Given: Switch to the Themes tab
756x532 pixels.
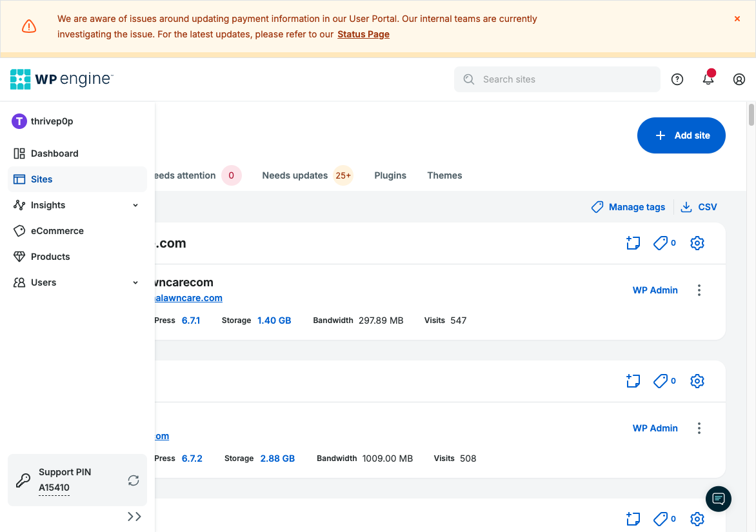Looking at the screenshot, I should (x=444, y=175).
